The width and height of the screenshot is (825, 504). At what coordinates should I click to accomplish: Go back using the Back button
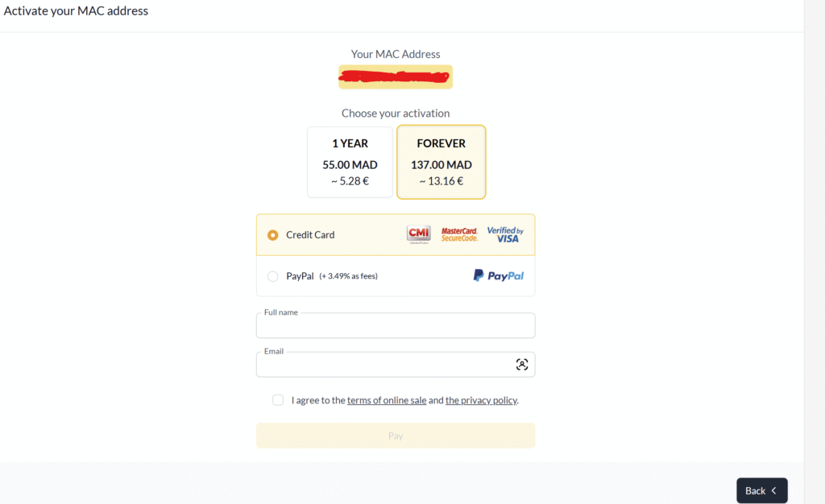pos(762,490)
